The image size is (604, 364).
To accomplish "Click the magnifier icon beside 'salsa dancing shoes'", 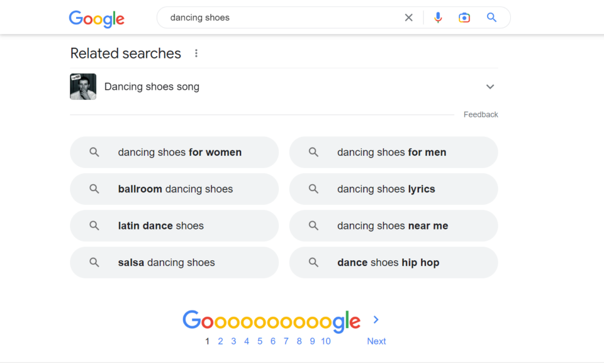I will 94,262.
